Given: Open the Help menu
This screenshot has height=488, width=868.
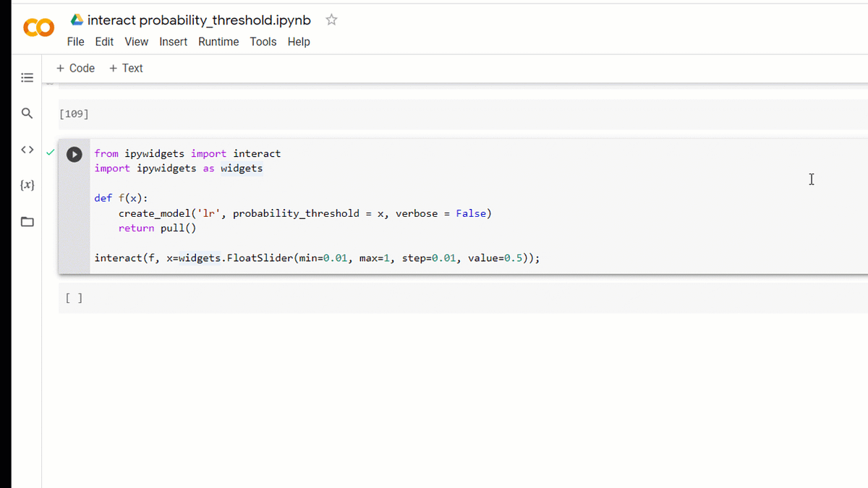Looking at the screenshot, I should point(299,41).
